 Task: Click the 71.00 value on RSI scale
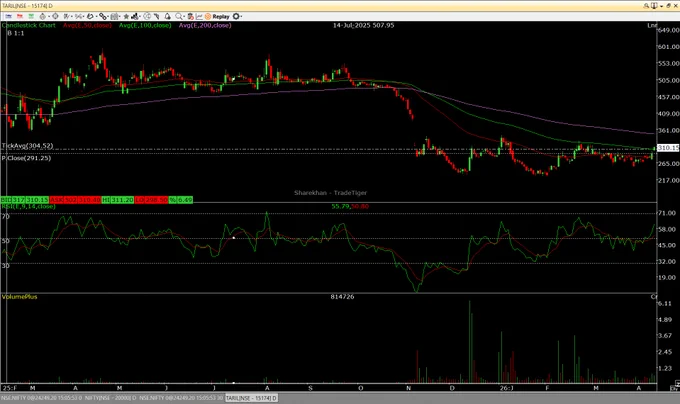[667, 213]
